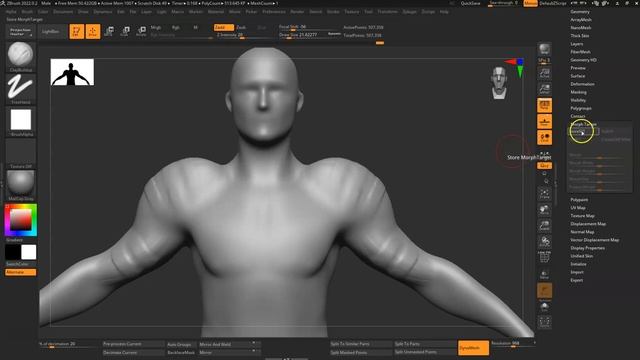Toggle the PolyF line fill icon
The width and height of the screenshot is (640, 360).
click(544, 258)
